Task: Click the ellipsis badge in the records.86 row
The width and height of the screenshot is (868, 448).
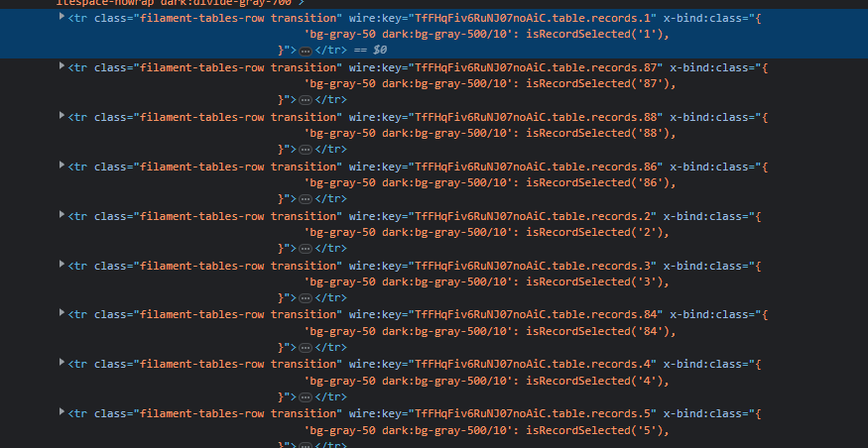Action: point(306,199)
